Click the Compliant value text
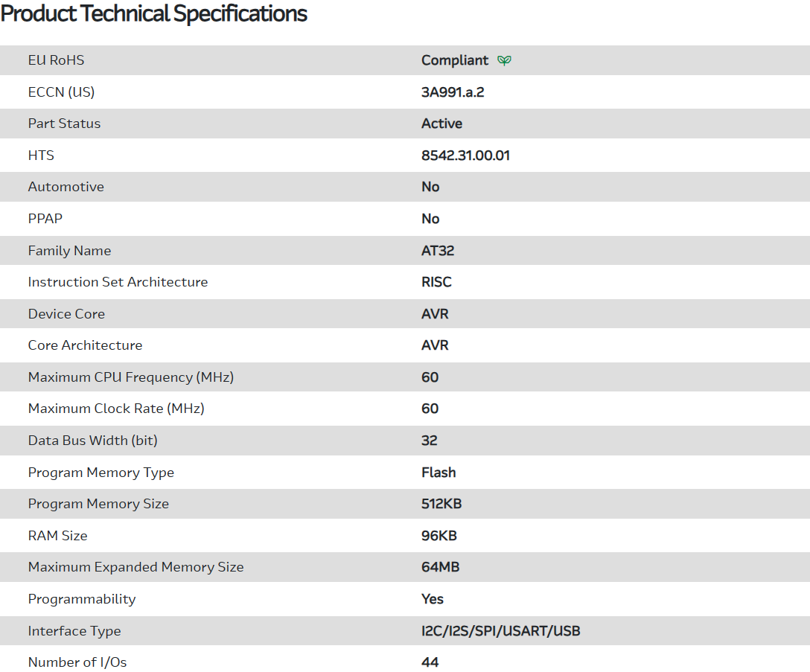810x672 pixels. tap(455, 60)
